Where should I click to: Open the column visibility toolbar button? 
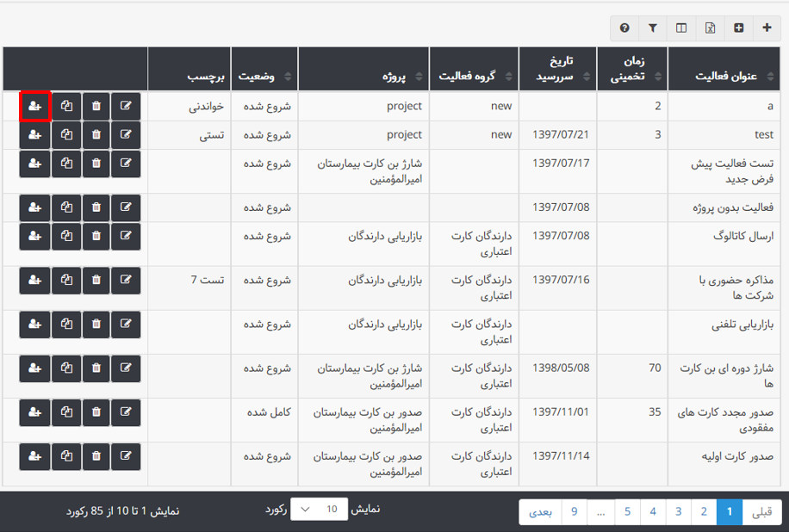[x=681, y=28]
